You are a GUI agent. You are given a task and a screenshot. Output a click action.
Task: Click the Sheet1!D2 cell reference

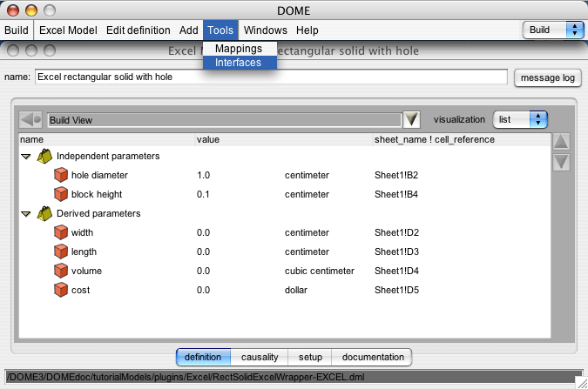(x=396, y=232)
